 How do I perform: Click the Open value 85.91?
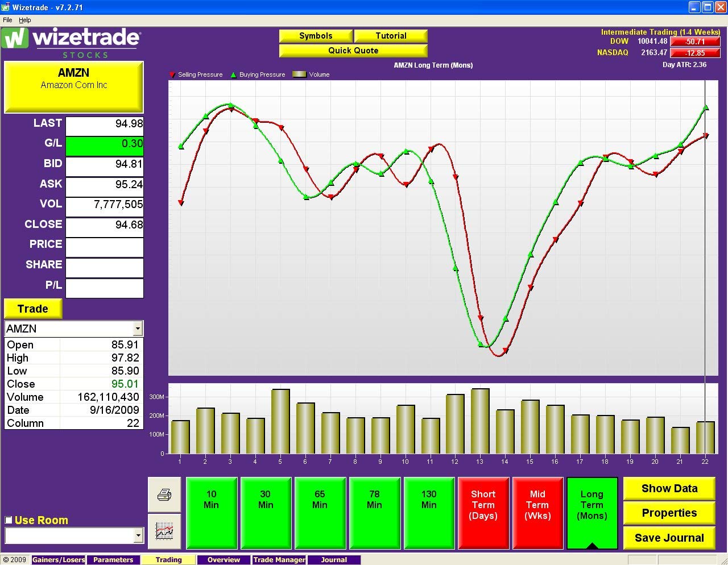pyautogui.click(x=125, y=345)
